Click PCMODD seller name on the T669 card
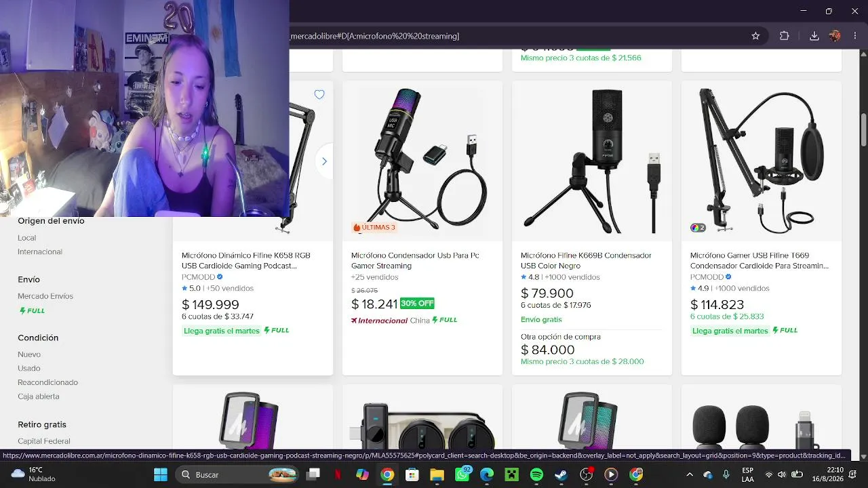This screenshot has height=488, width=868. click(x=707, y=277)
